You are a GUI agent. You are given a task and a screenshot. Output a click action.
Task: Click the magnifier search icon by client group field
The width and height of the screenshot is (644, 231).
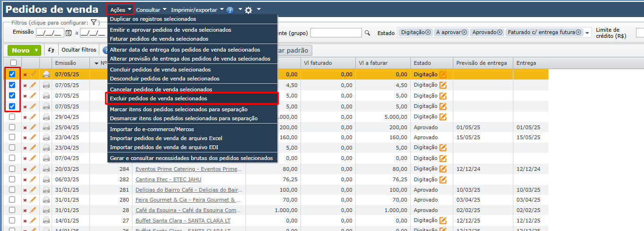[367, 33]
